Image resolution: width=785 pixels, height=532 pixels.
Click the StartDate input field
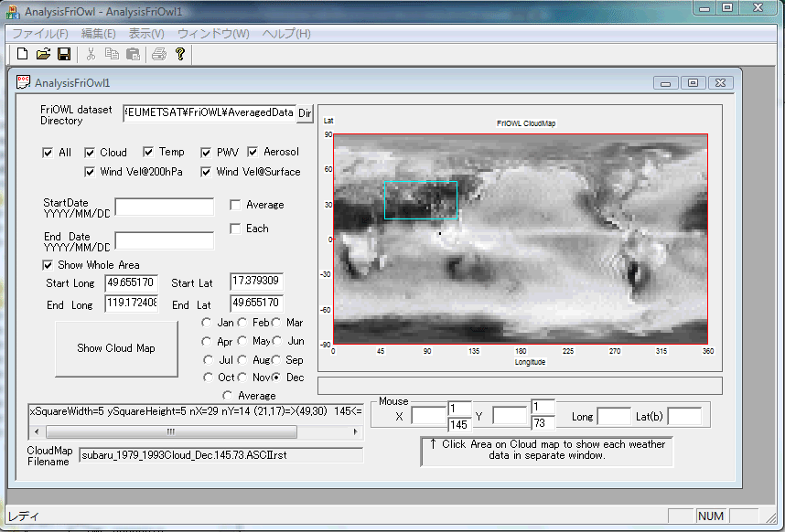[164, 207]
